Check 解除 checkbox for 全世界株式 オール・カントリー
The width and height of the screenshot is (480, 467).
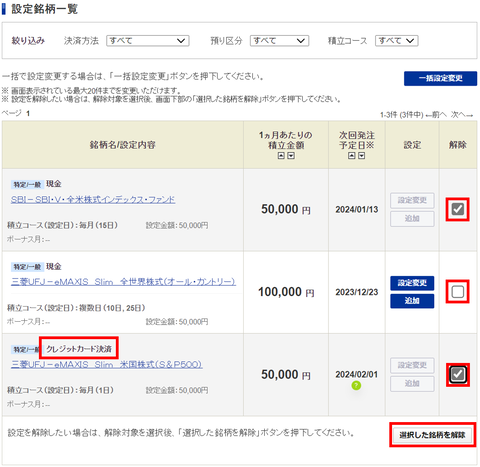(x=458, y=292)
